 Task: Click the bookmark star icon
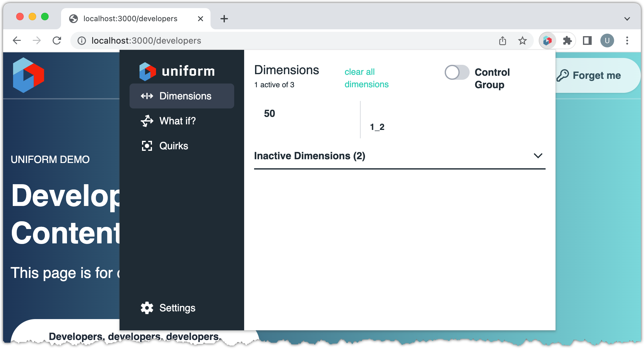[522, 41]
